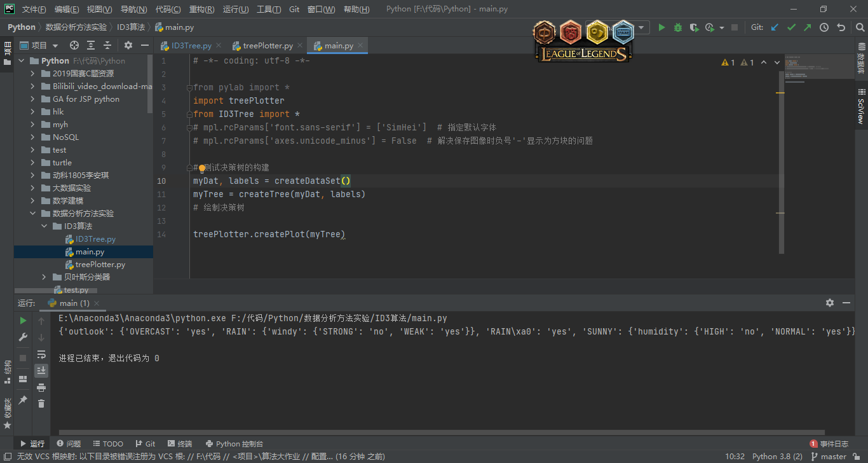Image resolution: width=868 pixels, height=463 pixels.
Task: Open Git history clock icon
Action: (824, 27)
